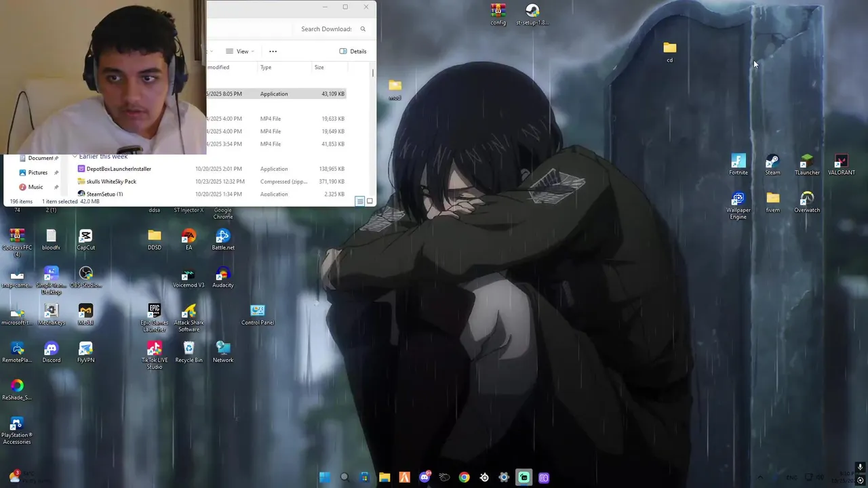Open the See more (...) menu in Explorer
Viewport: 868px width, 488px height.
click(x=273, y=52)
